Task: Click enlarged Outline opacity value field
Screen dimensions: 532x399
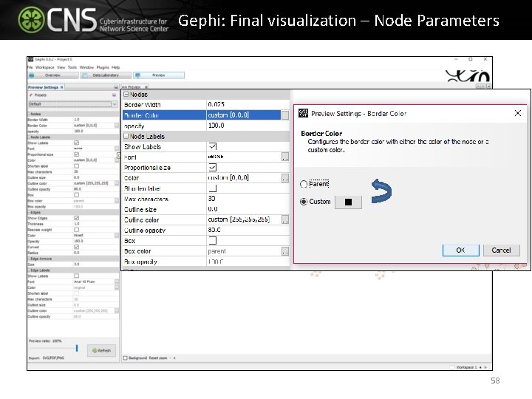Action: 248,230
